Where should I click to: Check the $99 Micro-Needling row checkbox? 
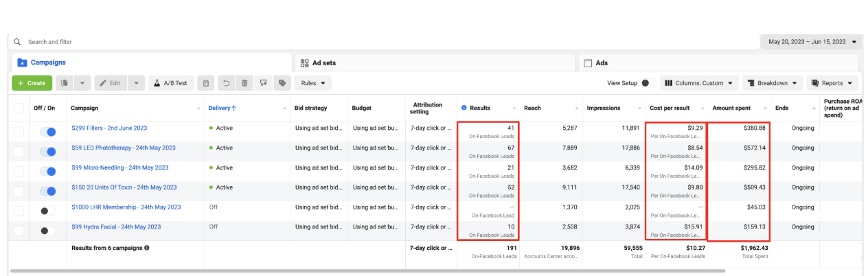tap(19, 172)
